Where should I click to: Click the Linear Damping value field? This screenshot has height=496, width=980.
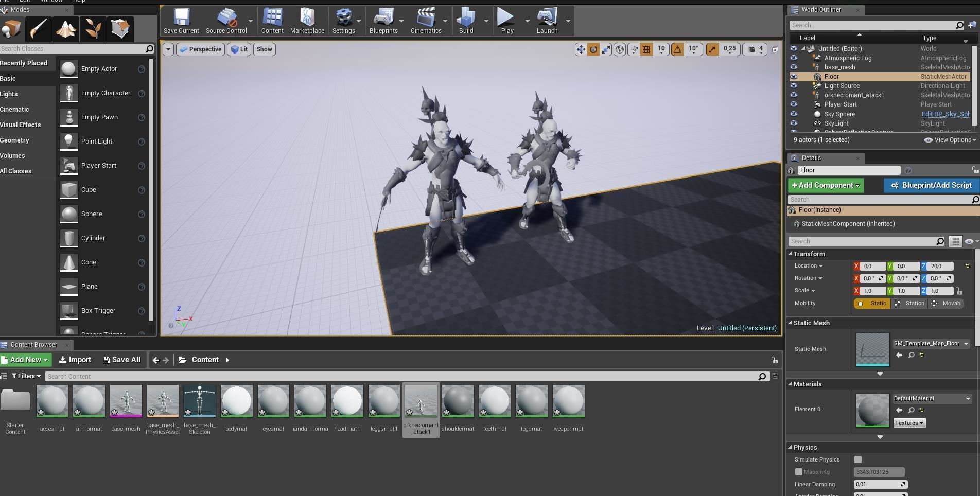[880, 484]
